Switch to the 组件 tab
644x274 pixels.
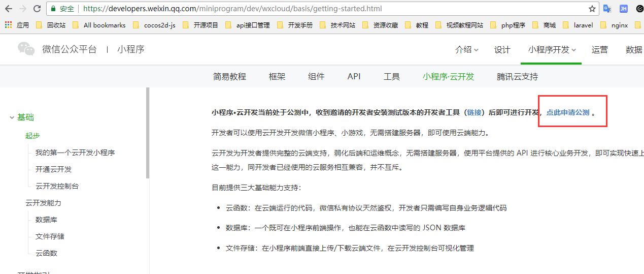[x=316, y=77]
